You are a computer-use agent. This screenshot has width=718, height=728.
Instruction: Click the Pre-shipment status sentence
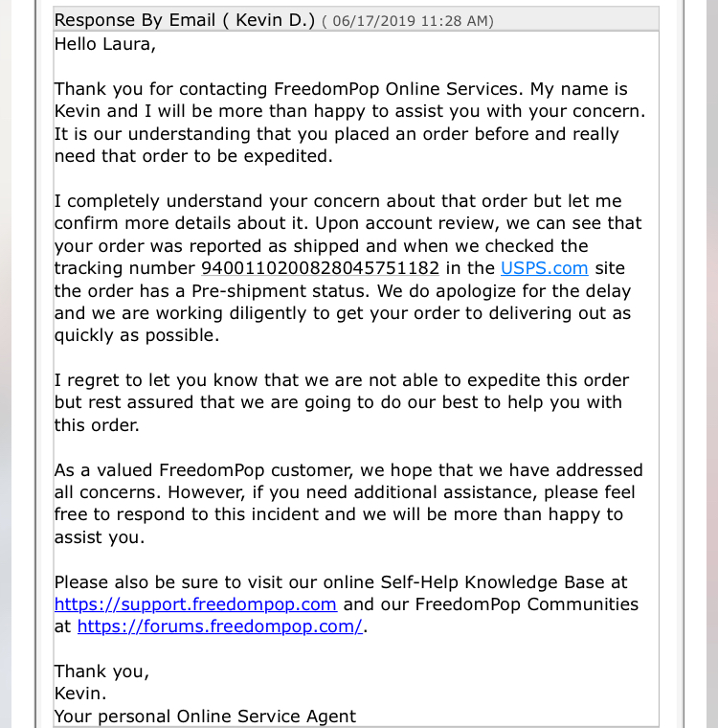point(212,291)
